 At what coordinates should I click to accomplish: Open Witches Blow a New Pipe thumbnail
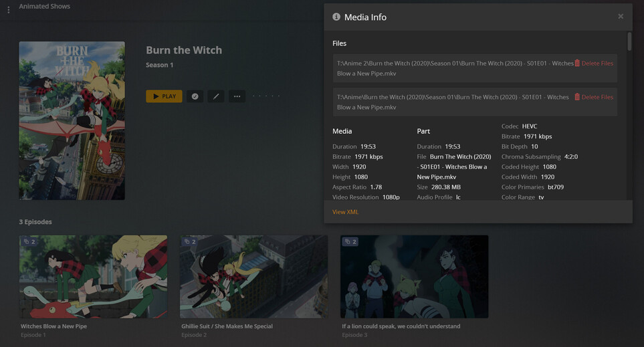point(93,276)
